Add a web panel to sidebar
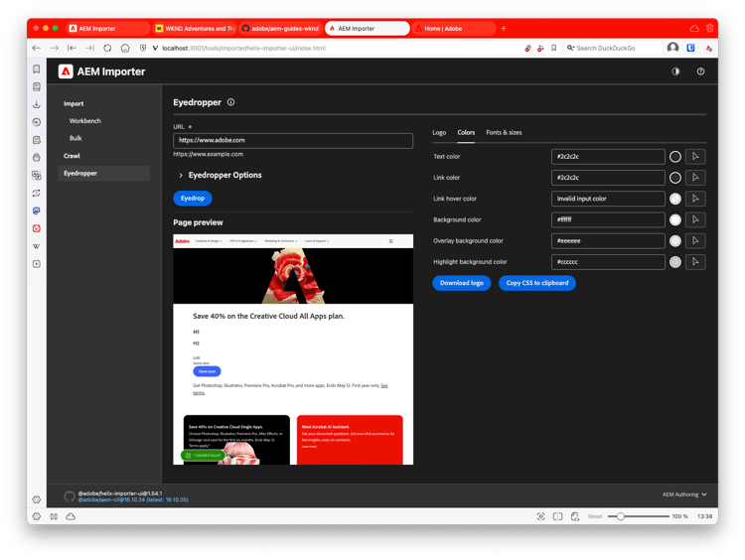 (x=37, y=263)
